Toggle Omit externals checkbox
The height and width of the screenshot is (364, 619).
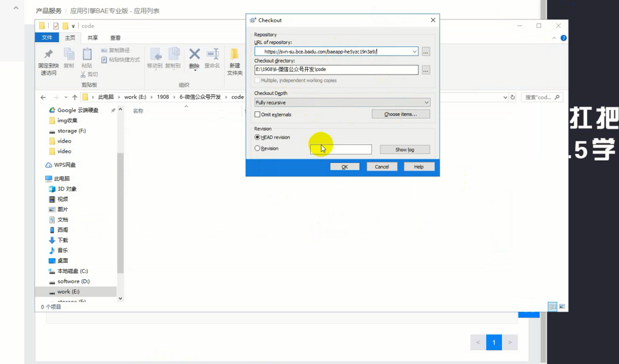[257, 114]
